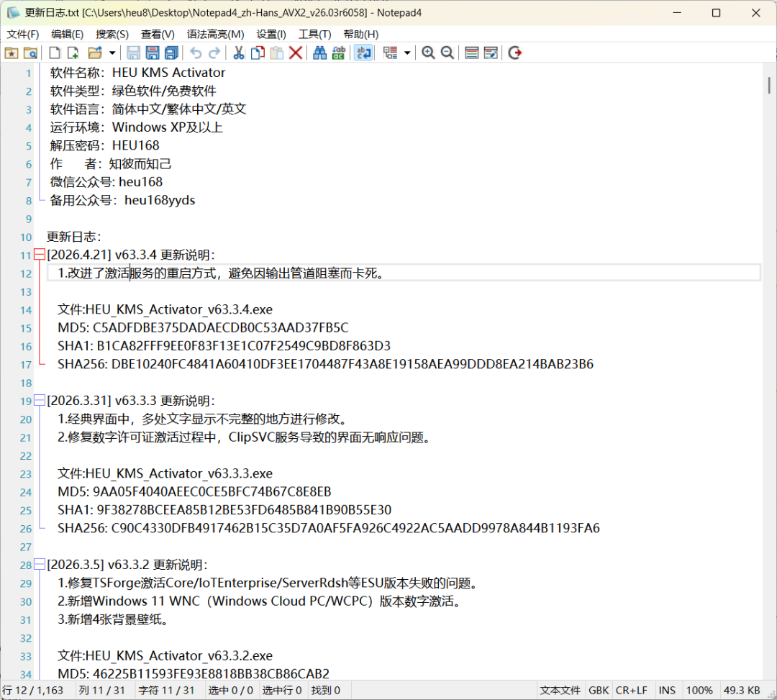Click the save as icon
Screen dimensions: 777x700
click(x=152, y=53)
